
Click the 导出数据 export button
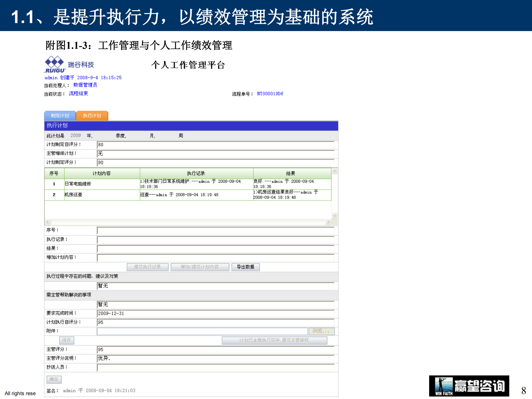click(x=245, y=267)
